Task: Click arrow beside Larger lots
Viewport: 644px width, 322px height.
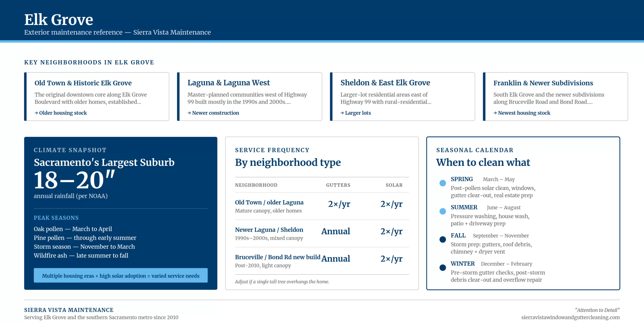Action: click(342, 113)
